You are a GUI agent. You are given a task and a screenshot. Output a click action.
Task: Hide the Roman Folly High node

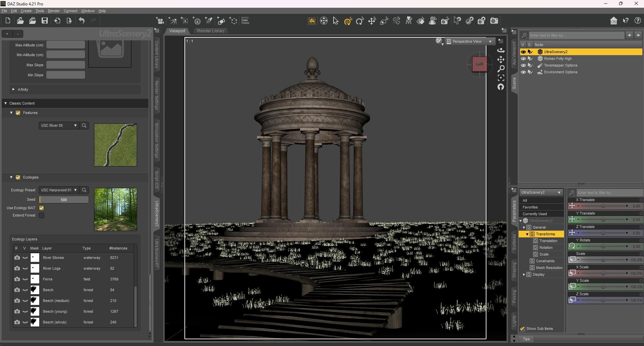pos(523,59)
